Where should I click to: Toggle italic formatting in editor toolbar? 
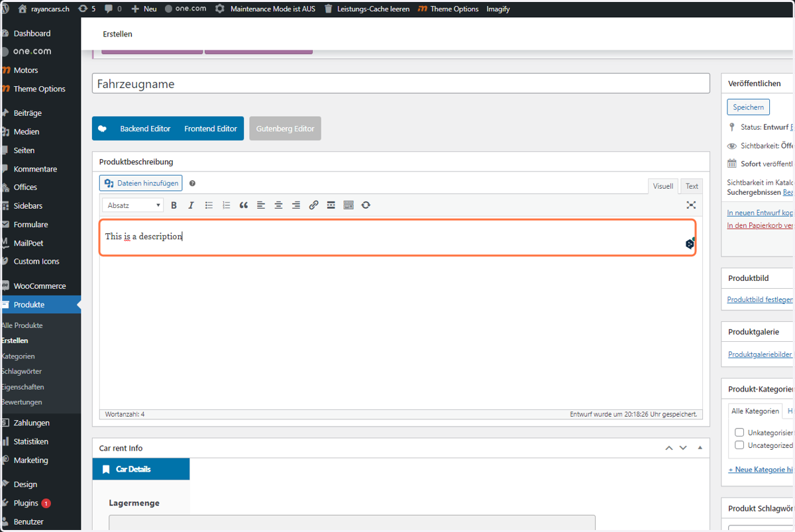coord(191,205)
